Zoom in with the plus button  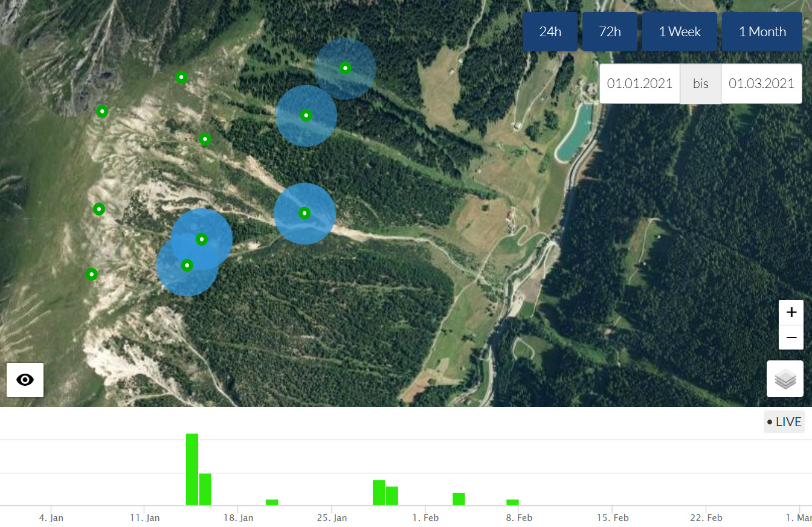coord(791,313)
